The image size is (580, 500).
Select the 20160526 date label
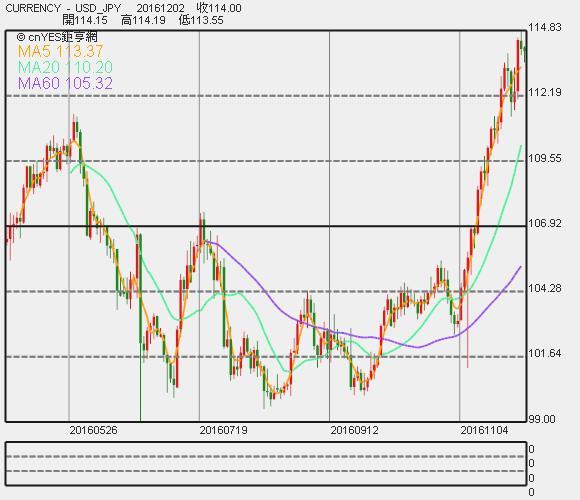(x=93, y=430)
